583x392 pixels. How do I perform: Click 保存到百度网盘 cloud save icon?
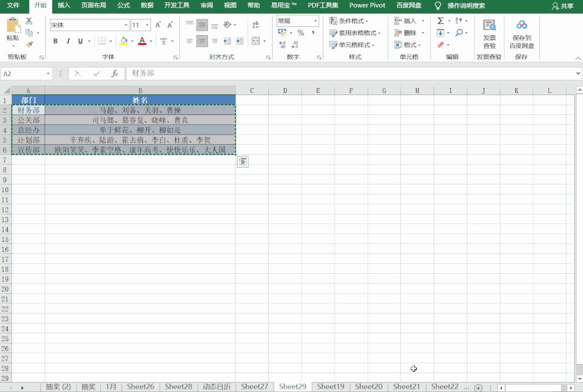click(x=521, y=33)
